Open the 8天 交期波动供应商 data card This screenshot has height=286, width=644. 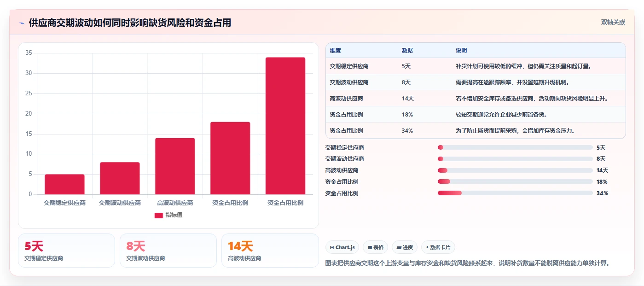(x=168, y=251)
